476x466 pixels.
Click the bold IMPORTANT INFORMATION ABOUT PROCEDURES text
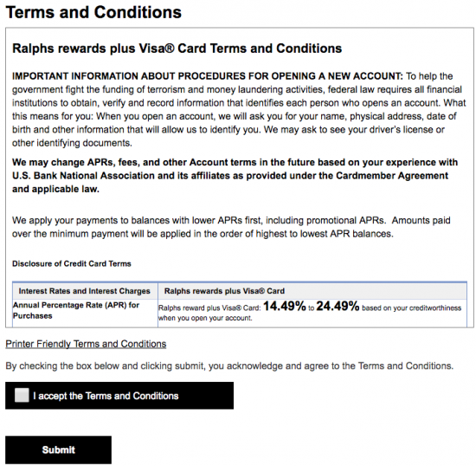point(208,76)
